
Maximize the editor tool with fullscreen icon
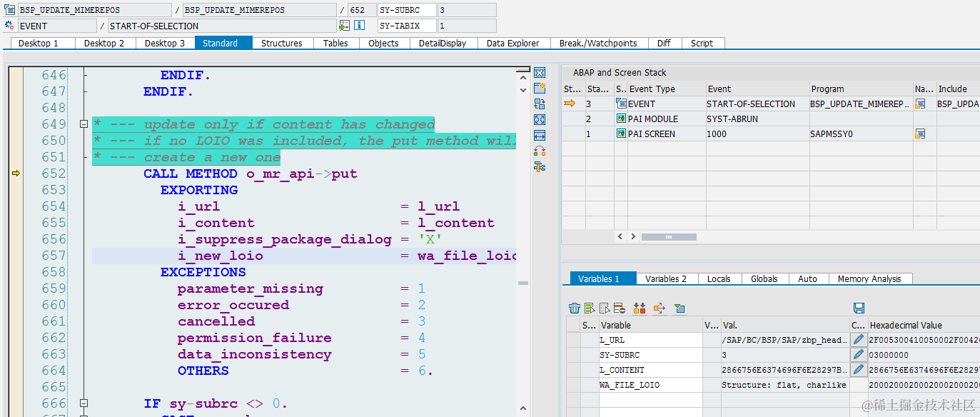pyautogui.click(x=540, y=120)
